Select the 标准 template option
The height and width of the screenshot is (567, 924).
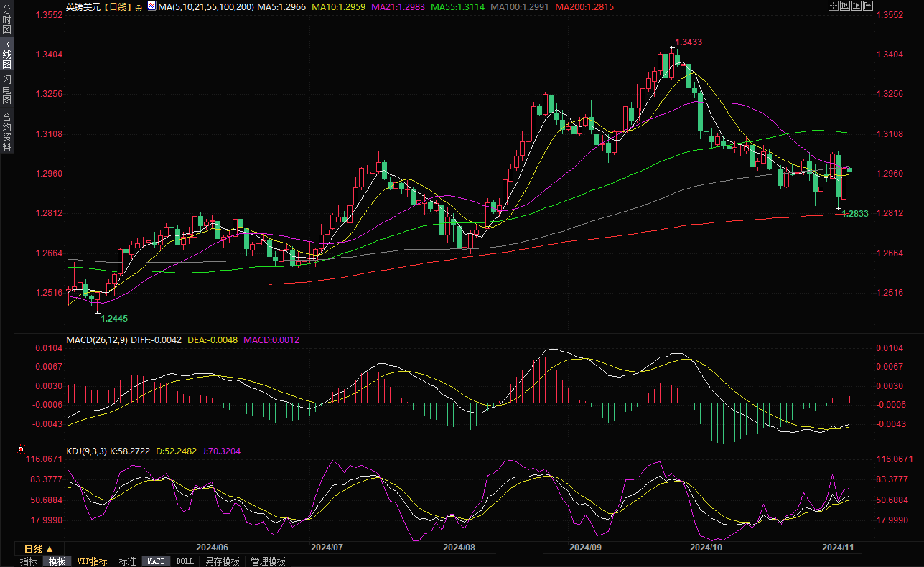pyautogui.click(x=127, y=561)
